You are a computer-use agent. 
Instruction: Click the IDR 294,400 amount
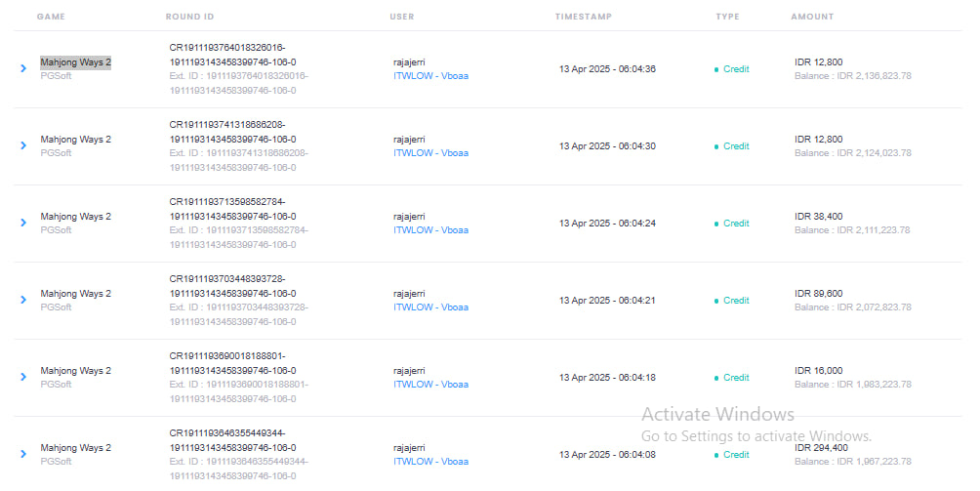coord(821,448)
